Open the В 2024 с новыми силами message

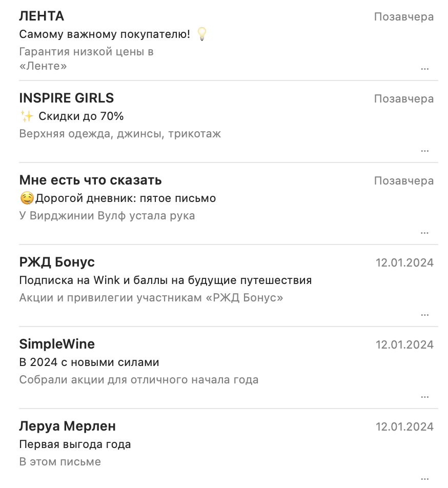tap(89, 362)
